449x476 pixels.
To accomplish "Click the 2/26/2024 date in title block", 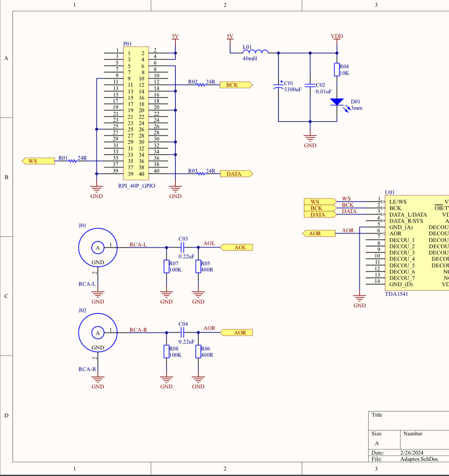I will 412,453.
